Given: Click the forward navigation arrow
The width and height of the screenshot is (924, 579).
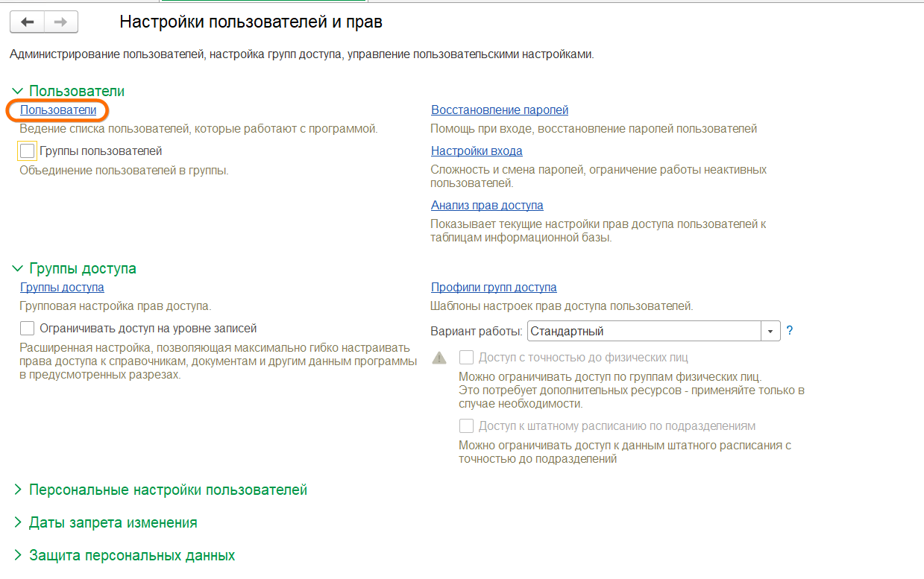Looking at the screenshot, I should (x=61, y=22).
